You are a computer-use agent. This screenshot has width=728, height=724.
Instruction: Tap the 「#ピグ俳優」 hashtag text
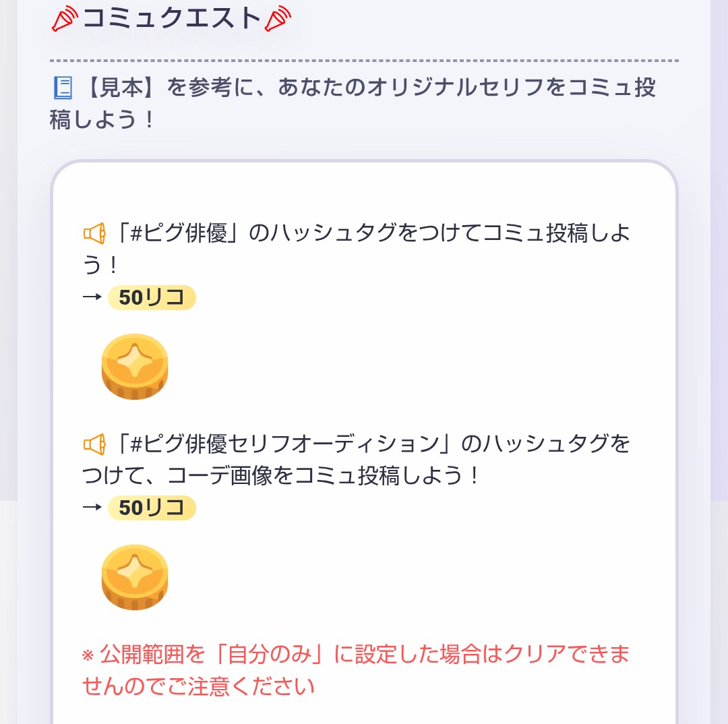180,234
